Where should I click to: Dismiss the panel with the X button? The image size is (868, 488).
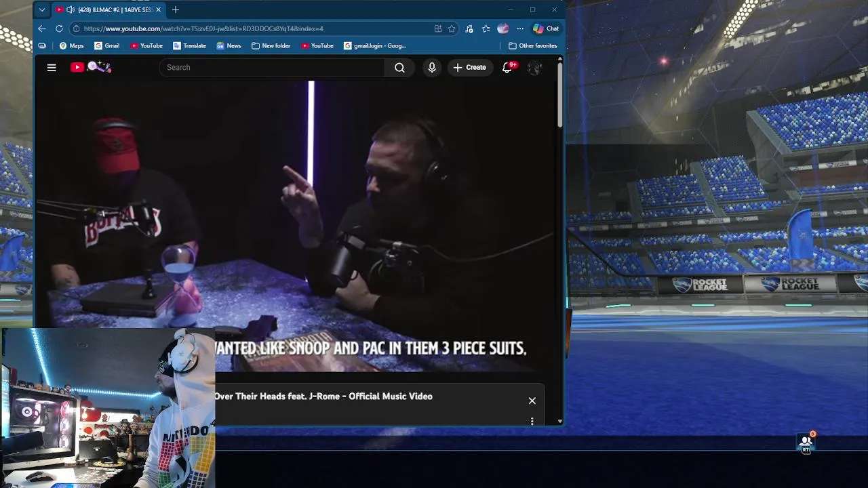point(532,401)
